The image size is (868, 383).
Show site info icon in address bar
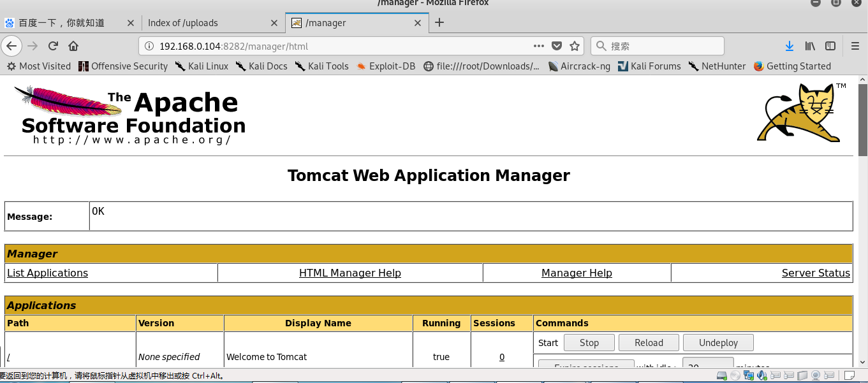tap(149, 46)
